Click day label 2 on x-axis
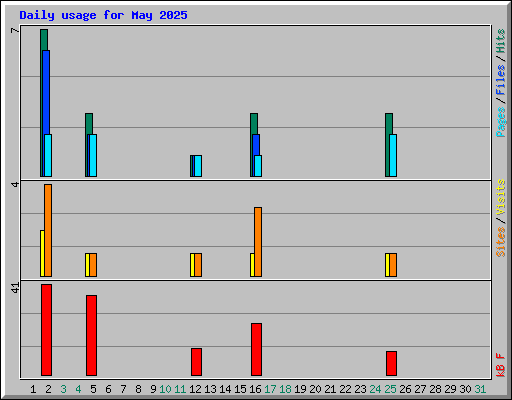The height and width of the screenshot is (400, 512). point(48,389)
